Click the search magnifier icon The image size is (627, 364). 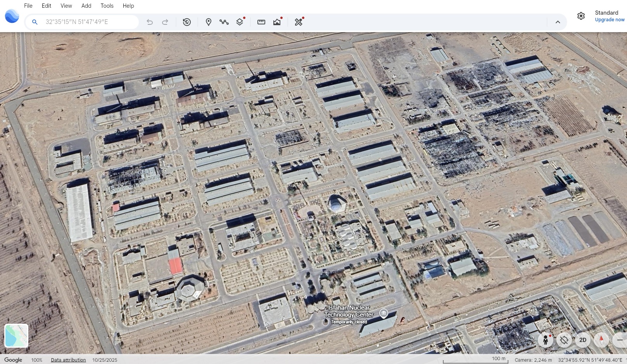[x=35, y=22]
